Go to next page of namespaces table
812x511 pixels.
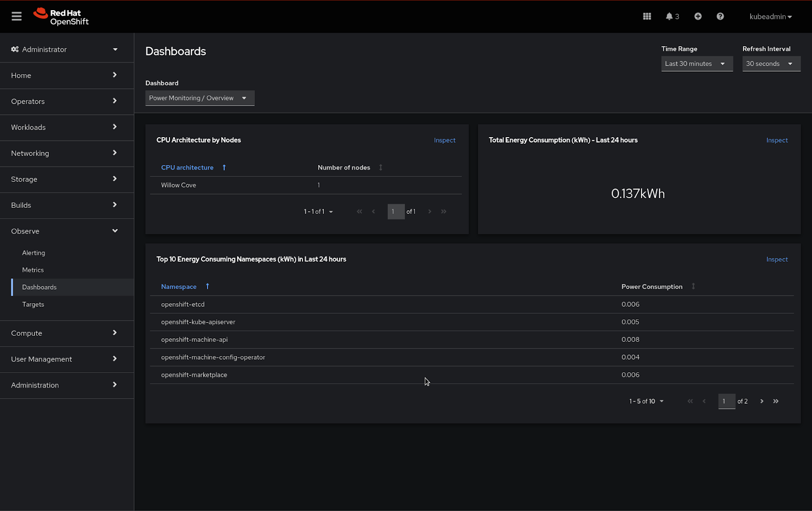click(x=762, y=401)
